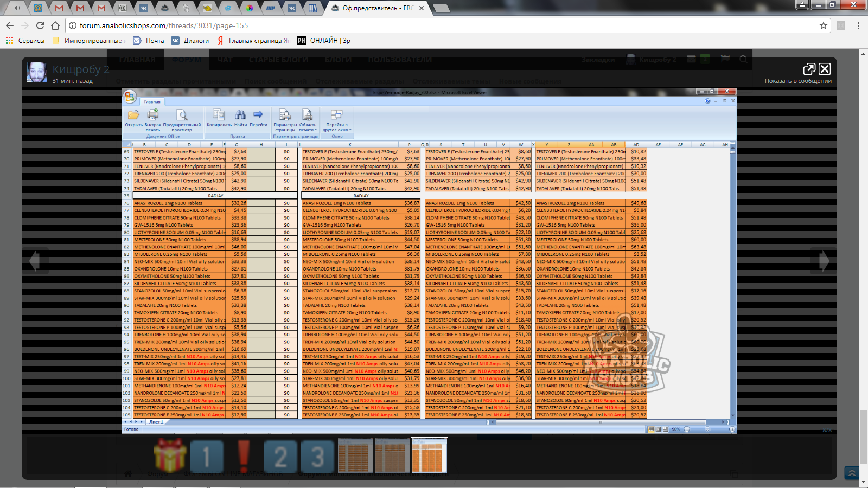
Task: Open the Сервисы apps bookmark
Action: [x=25, y=41]
